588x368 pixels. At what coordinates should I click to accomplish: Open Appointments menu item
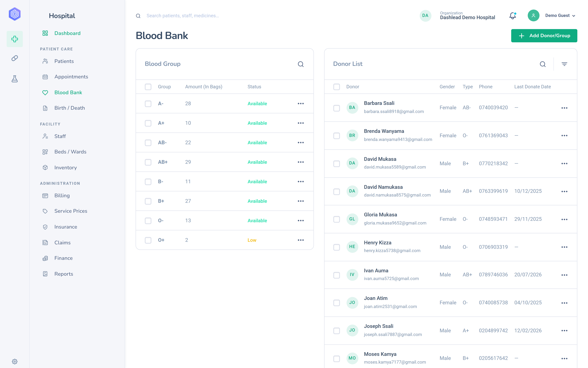click(x=71, y=77)
